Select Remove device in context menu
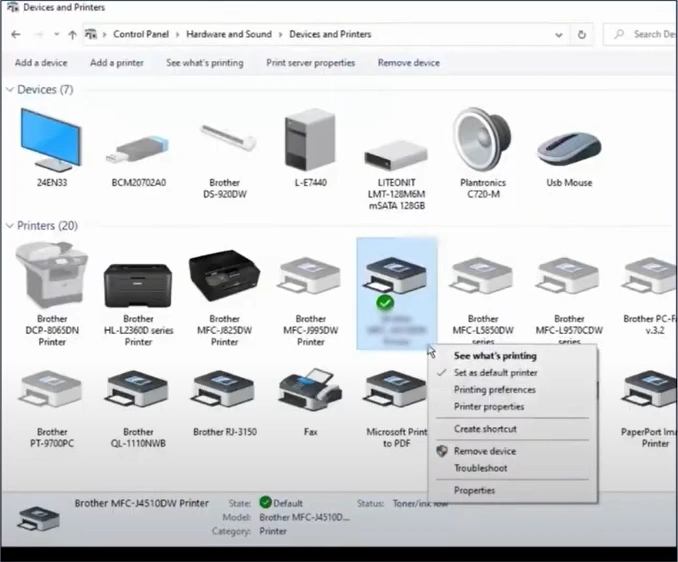 [x=484, y=451]
